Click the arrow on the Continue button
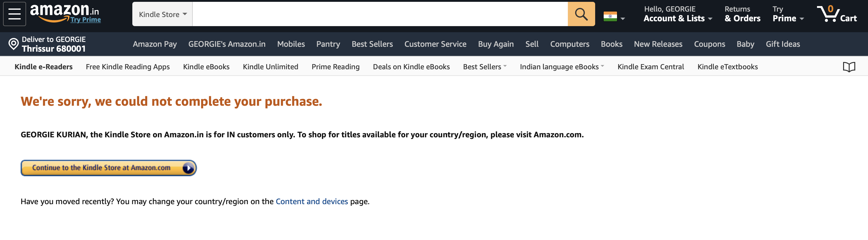 pyautogui.click(x=188, y=167)
